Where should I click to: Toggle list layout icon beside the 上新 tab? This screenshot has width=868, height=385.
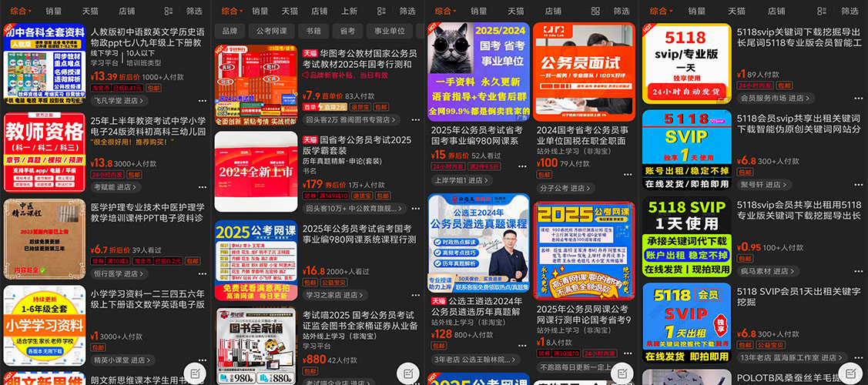(381, 11)
